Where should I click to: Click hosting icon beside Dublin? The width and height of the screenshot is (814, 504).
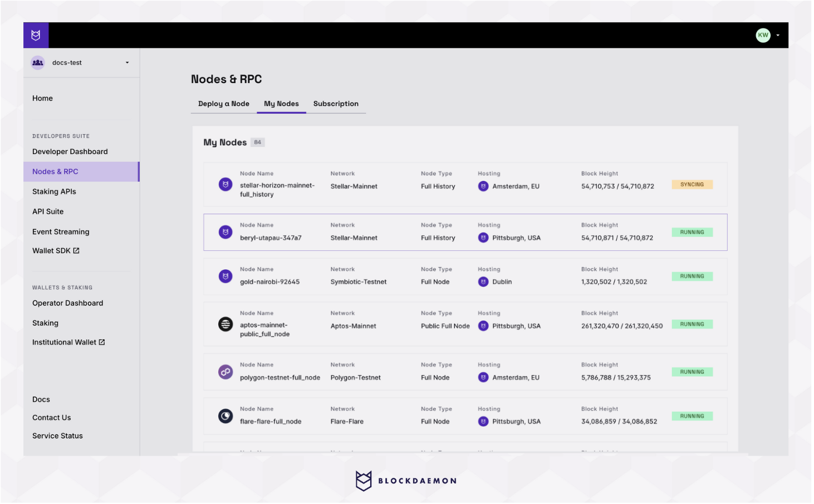click(483, 282)
